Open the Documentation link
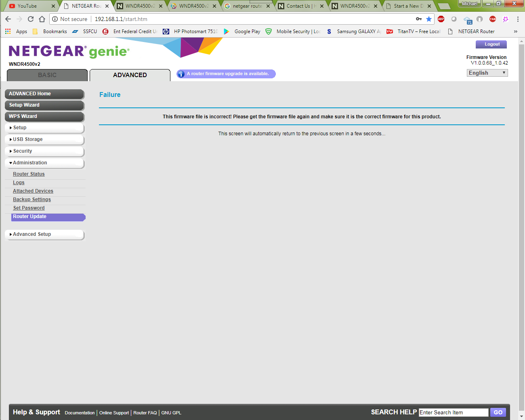The image size is (525, 420). point(80,413)
